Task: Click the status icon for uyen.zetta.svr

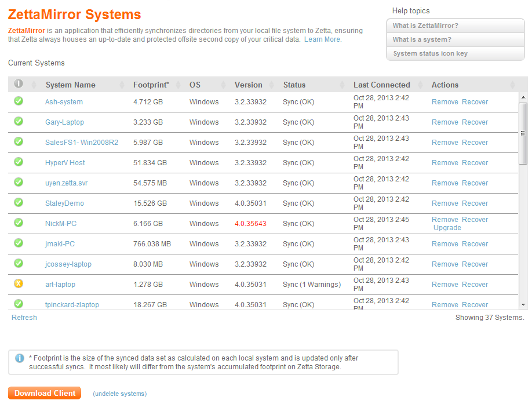Action: click(19, 182)
